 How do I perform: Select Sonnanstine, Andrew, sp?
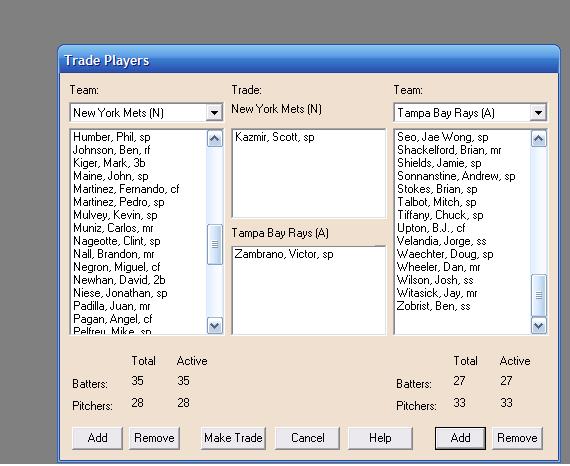pos(456,176)
